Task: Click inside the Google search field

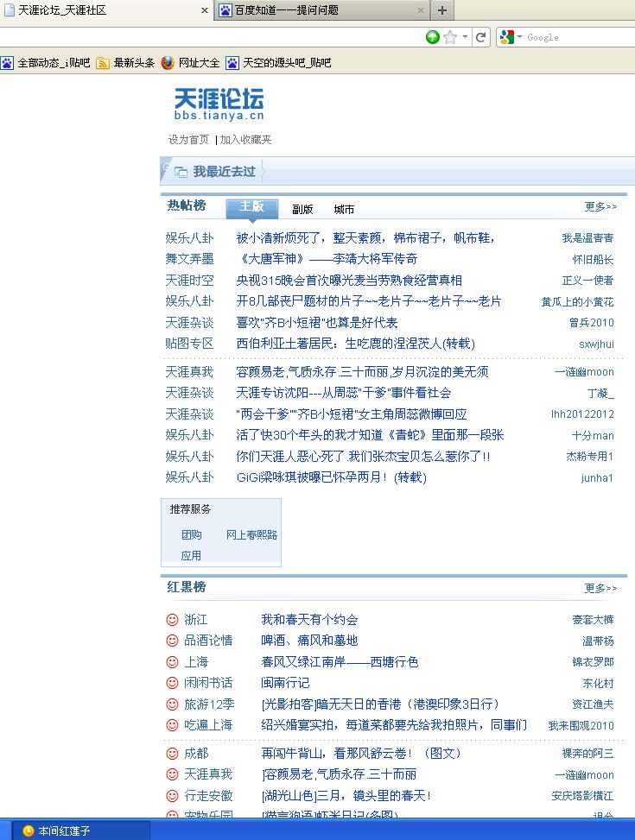Action: (575, 37)
